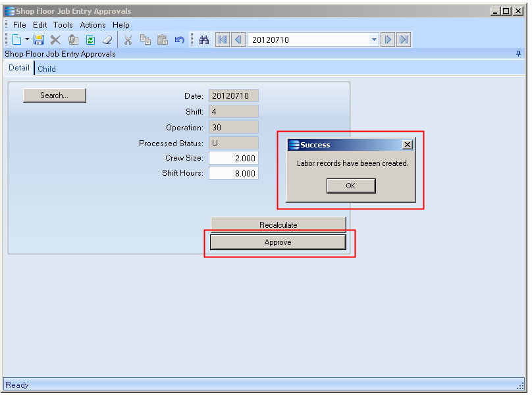Viewport: 532px width, 395px height.
Task: Minimize the Shop Floor Job Entry Approvals window
Action: pyautogui.click(x=495, y=11)
